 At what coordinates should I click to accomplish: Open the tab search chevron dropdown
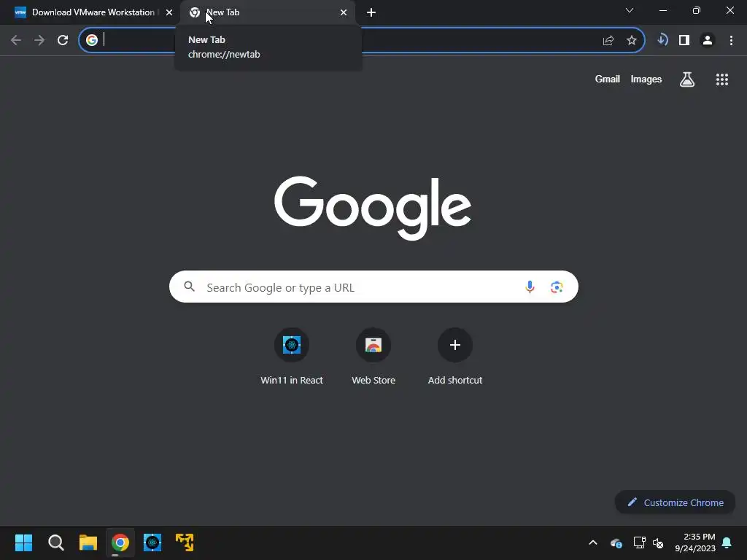coord(630,10)
